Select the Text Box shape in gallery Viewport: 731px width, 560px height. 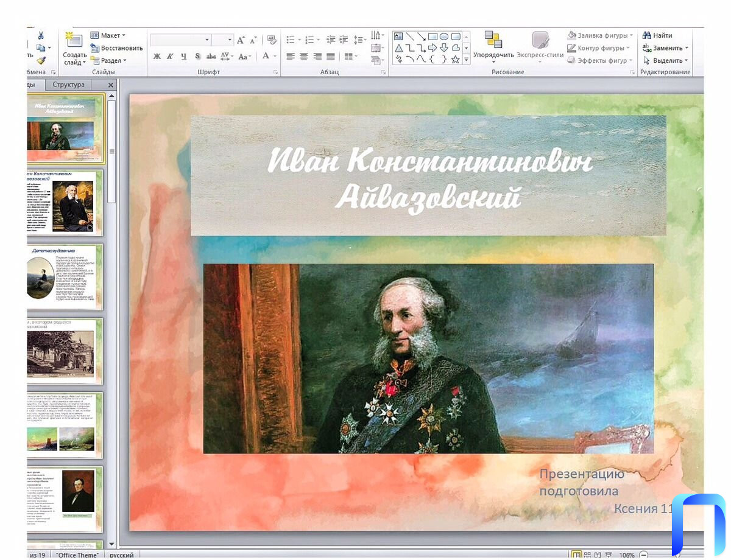click(398, 37)
